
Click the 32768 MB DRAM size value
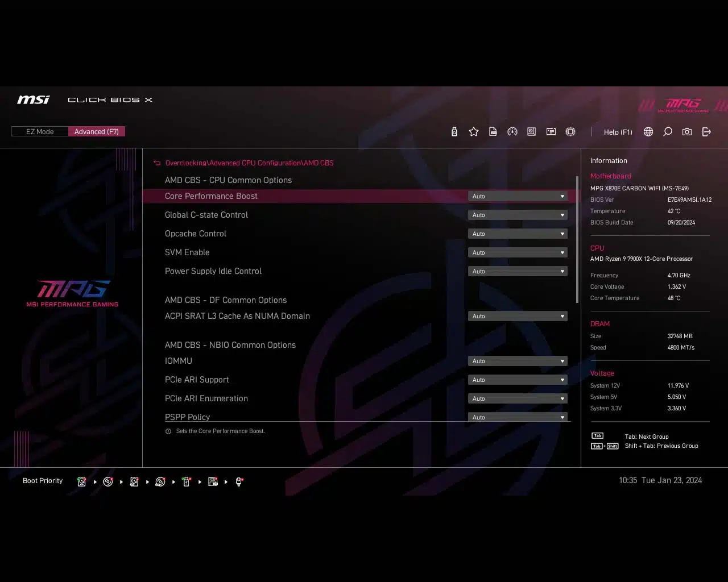(x=680, y=336)
